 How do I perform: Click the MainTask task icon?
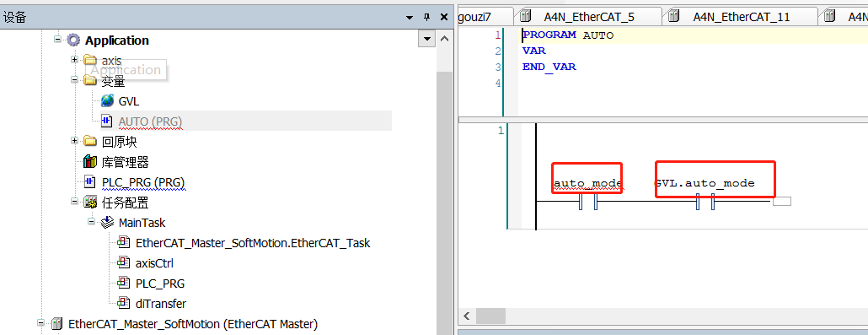(x=107, y=223)
